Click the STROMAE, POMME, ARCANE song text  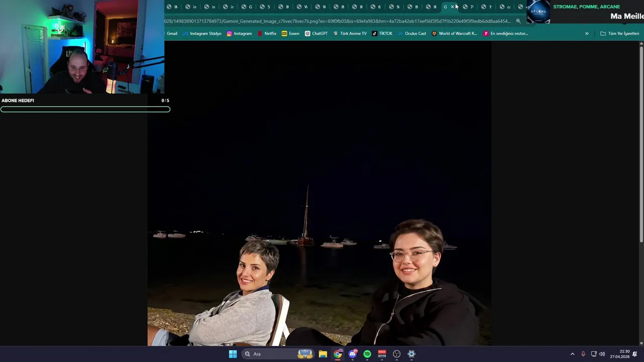[x=587, y=7]
